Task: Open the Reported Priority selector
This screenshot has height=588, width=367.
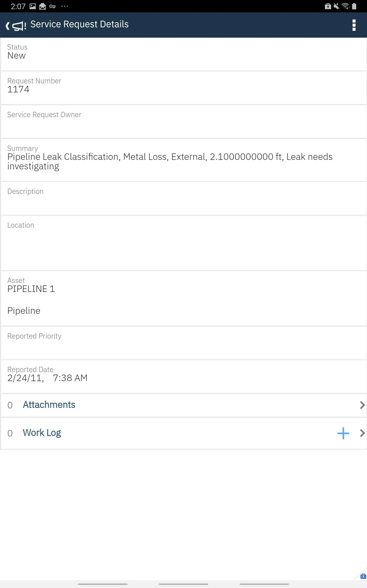Action: tap(97, 343)
